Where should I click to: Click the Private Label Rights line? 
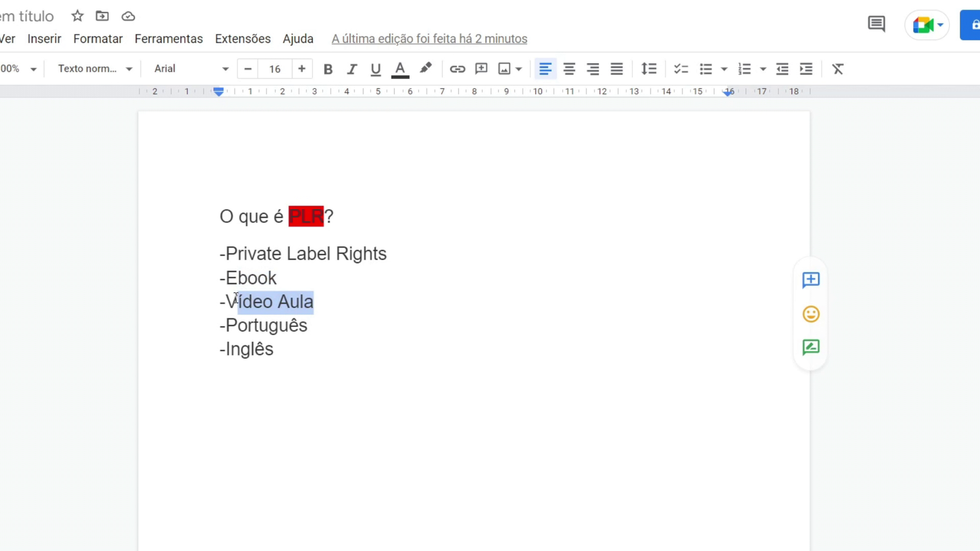(x=303, y=253)
